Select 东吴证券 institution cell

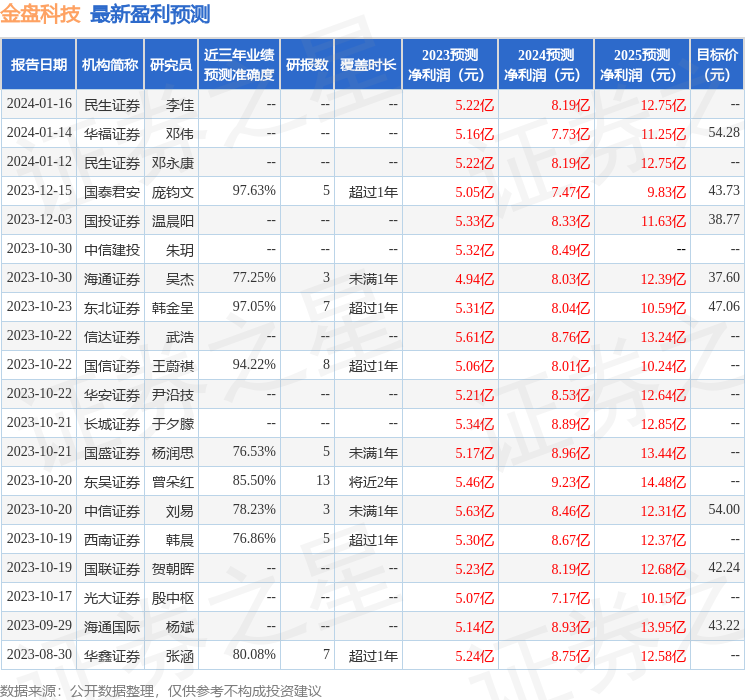point(112,482)
